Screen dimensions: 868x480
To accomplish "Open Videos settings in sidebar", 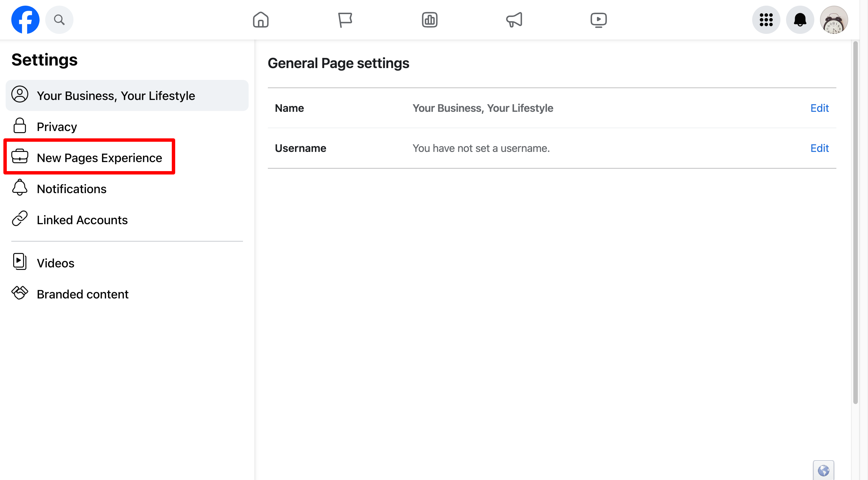I will (x=55, y=263).
